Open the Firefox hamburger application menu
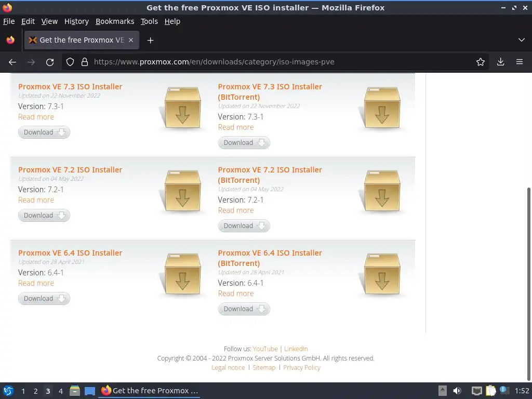The height and width of the screenshot is (399, 532). click(520, 62)
